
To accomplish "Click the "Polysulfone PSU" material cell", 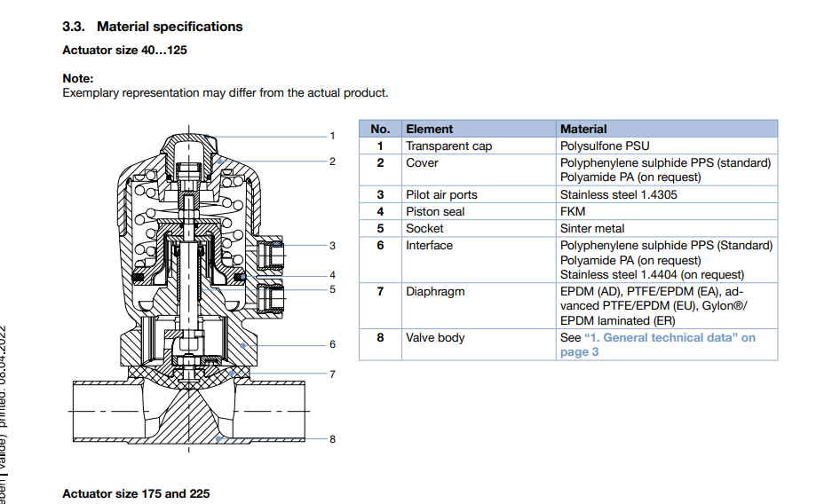I will pyautogui.click(x=604, y=146).
